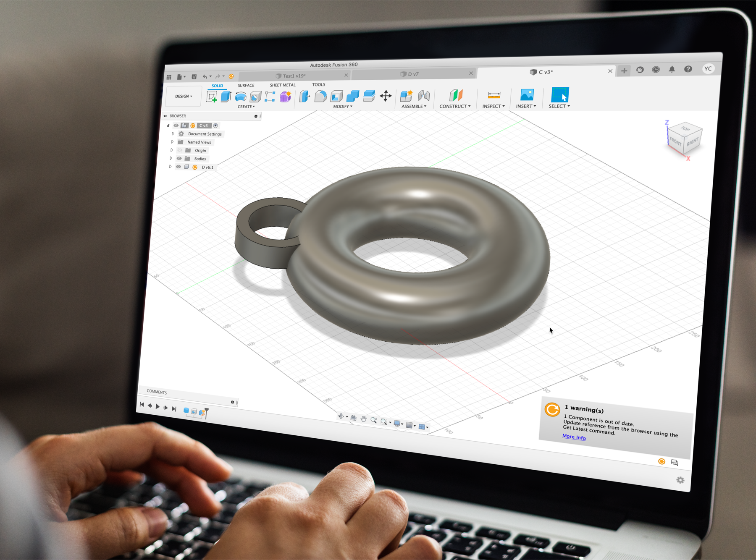Open the notifications bell
This screenshot has height=560, width=756.
[672, 69]
